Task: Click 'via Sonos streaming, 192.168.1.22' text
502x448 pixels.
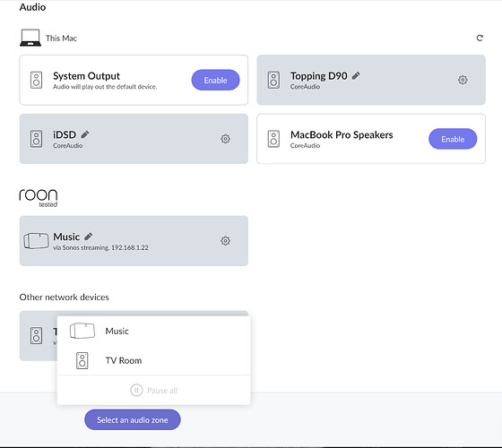Action: point(100,247)
